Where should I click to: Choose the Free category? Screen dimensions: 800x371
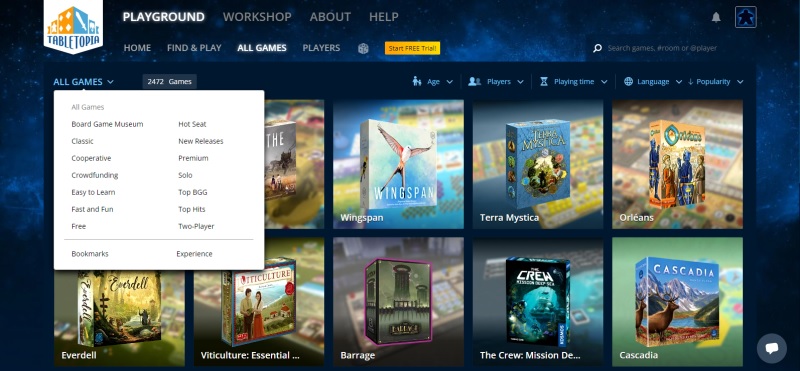(x=79, y=226)
